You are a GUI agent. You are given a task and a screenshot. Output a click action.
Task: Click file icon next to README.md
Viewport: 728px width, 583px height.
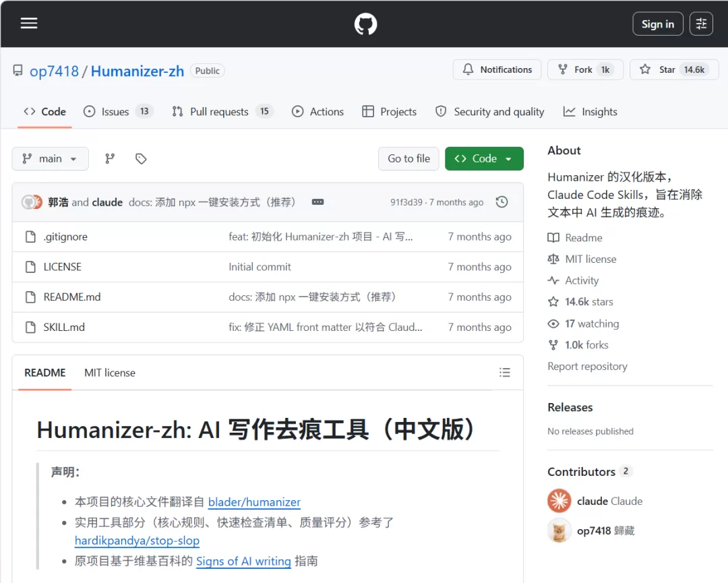[x=30, y=297]
